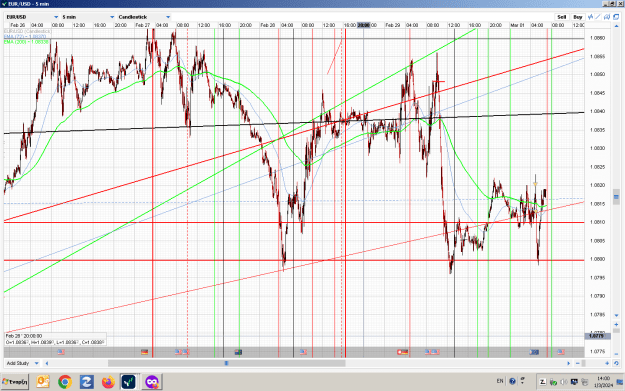Click the purple round taskbar icon
This screenshot has width=625, height=391.
151,382
